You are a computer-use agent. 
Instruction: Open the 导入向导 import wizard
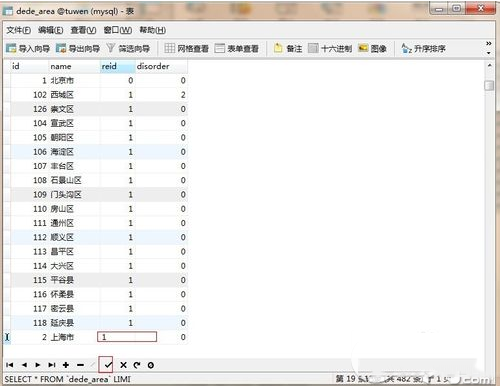click(28, 49)
